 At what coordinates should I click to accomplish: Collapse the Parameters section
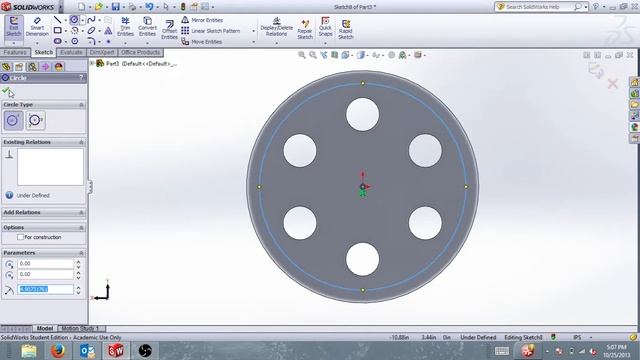(x=81, y=253)
